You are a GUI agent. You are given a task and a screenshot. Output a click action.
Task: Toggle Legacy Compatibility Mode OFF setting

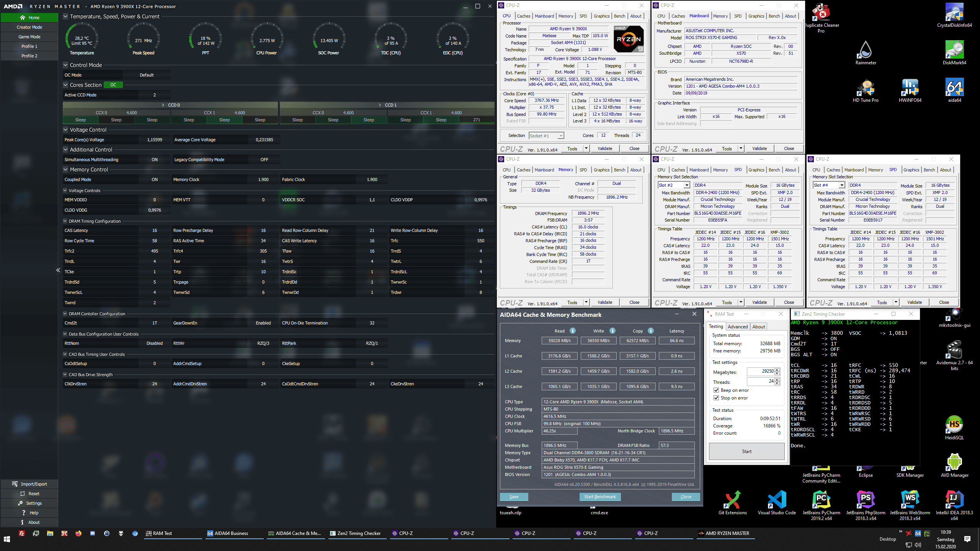click(x=264, y=160)
